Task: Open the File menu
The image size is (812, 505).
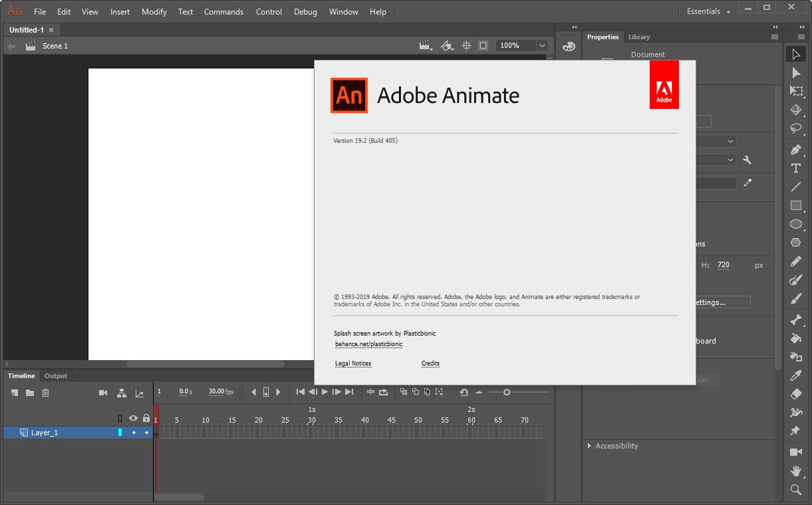Action: tap(40, 11)
